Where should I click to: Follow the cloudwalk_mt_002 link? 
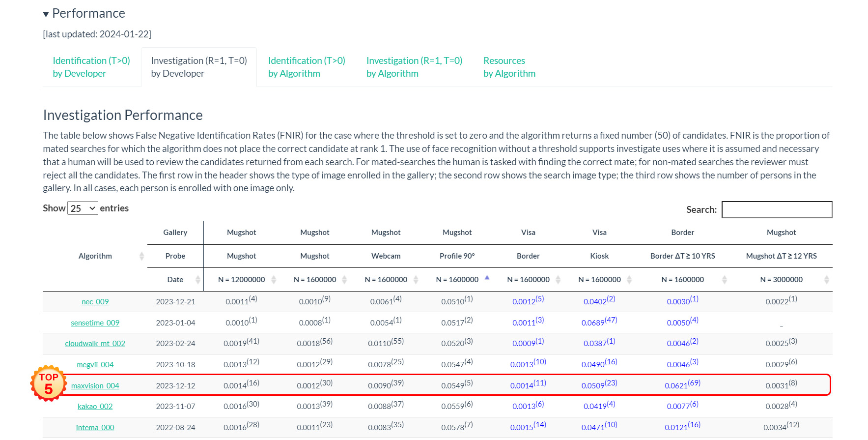click(x=95, y=344)
